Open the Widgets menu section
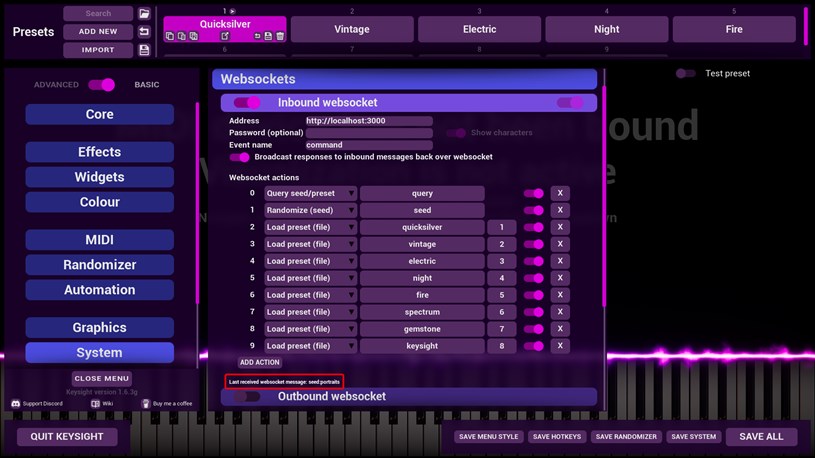 pyautogui.click(x=99, y=177)
